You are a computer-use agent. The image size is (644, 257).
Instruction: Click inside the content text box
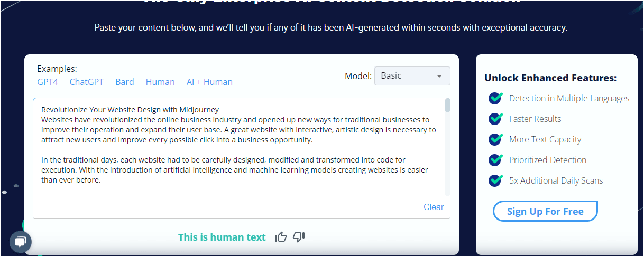242,158
